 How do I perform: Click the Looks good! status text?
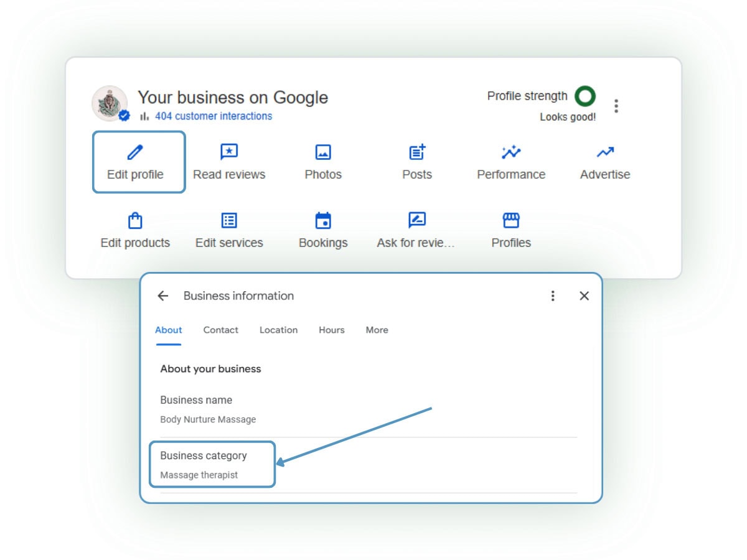568,117
